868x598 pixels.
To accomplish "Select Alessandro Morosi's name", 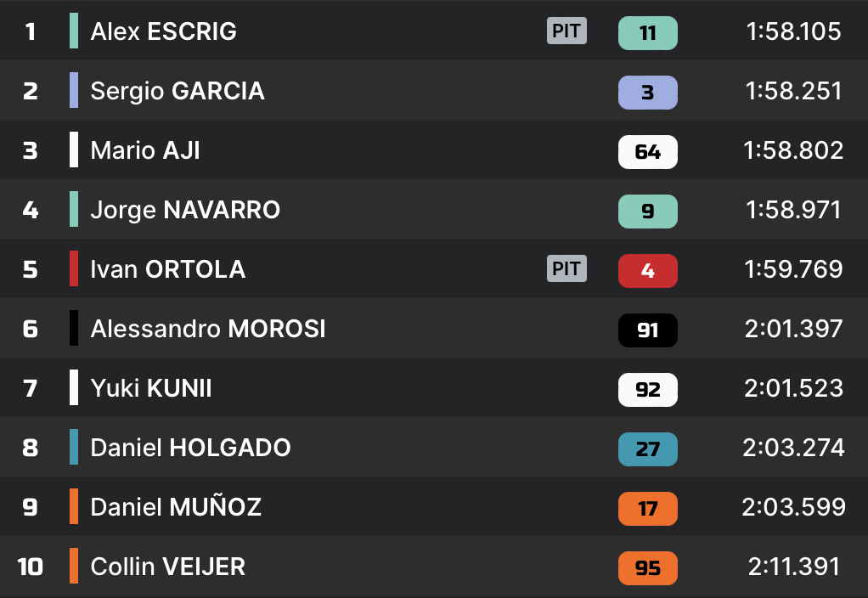I will click(x=208, y=329).
